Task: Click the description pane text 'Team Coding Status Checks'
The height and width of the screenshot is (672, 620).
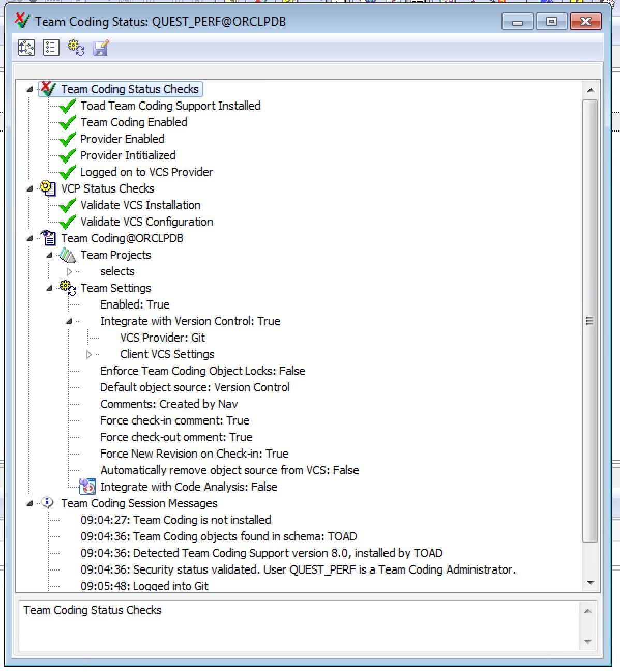Action: [93, 610]
